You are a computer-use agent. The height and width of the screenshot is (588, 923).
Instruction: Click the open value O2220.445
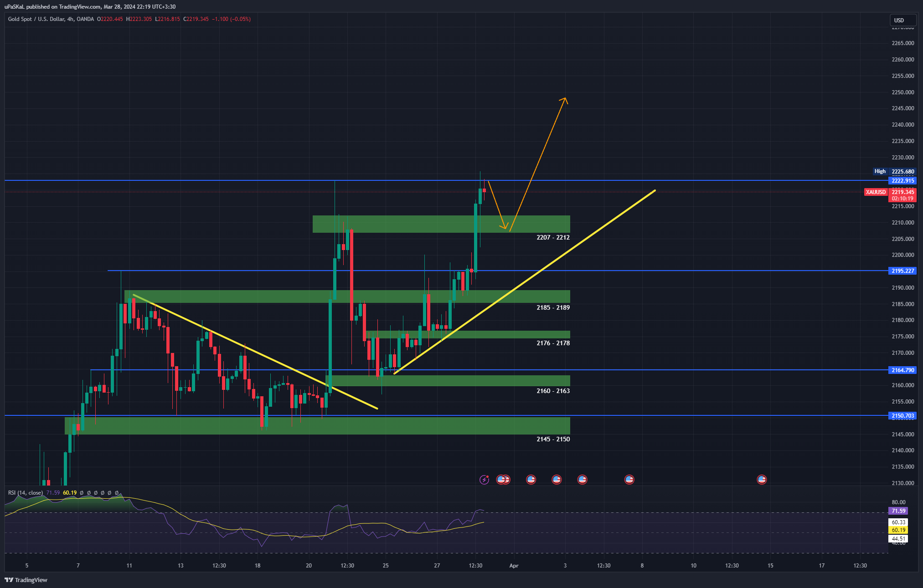(x=110, y=19)
